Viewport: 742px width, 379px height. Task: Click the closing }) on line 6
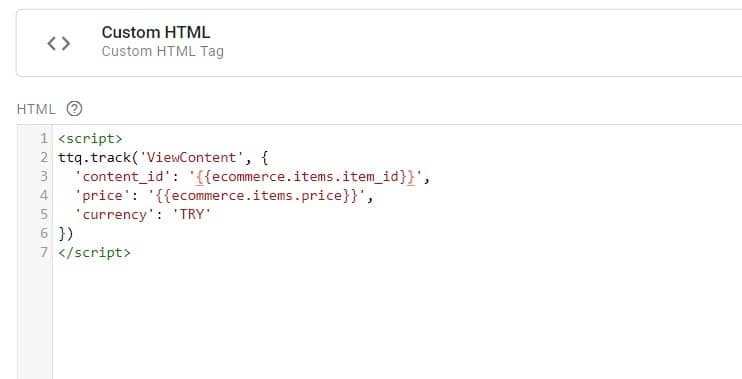coord(66,233)
